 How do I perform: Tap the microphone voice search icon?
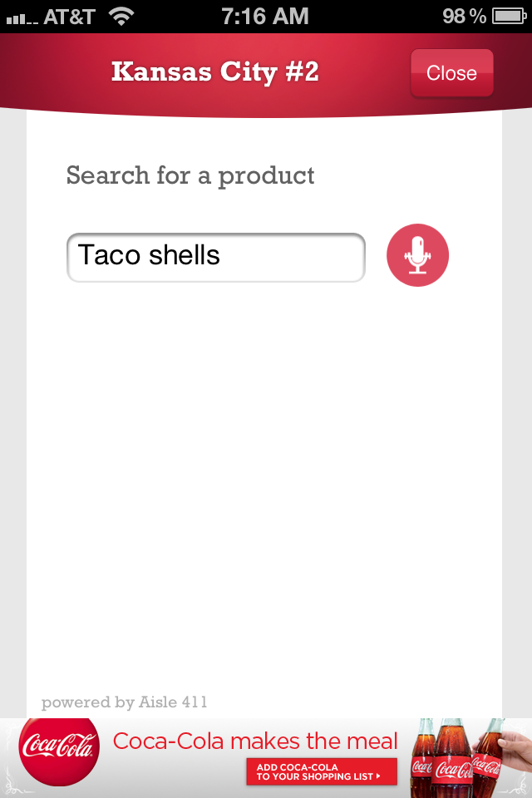click(x=417, y=255)
